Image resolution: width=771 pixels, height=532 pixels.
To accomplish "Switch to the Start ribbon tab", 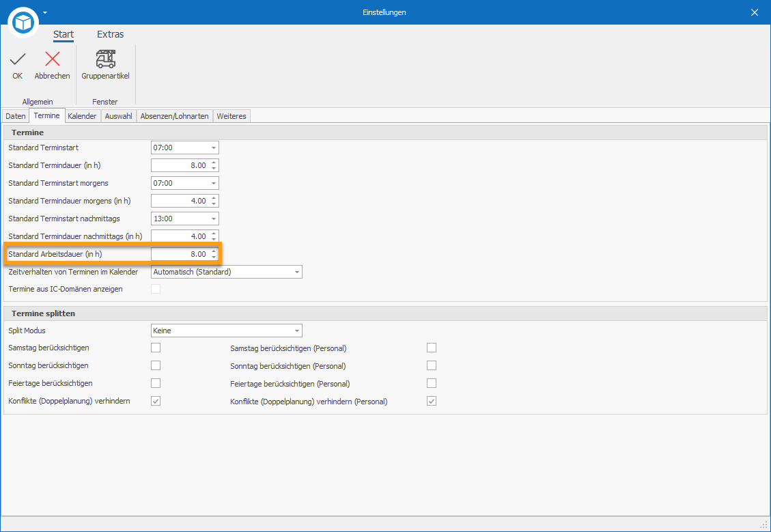I will point(64,34).
